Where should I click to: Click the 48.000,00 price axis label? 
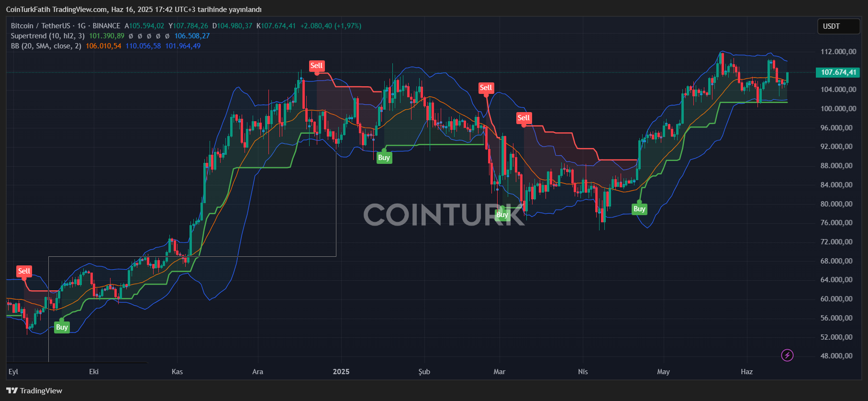(x=836, y=356)
